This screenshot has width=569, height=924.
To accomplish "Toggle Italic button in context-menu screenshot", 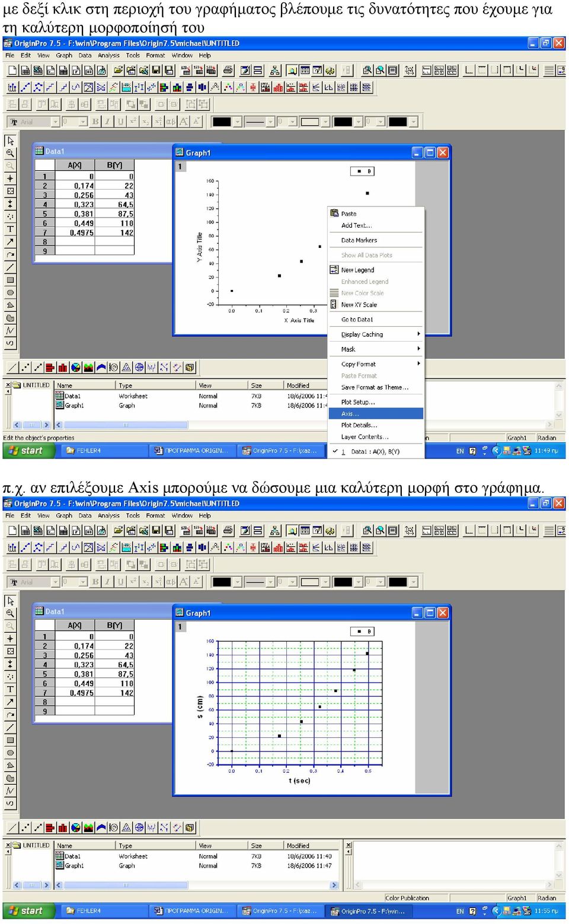I will pos(108,122).
